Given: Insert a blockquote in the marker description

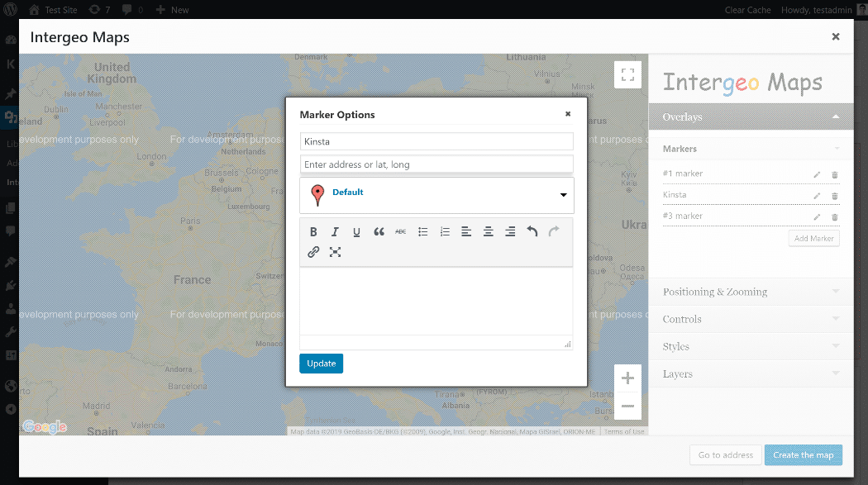Looking at the screenshot, I should (379, 231).
